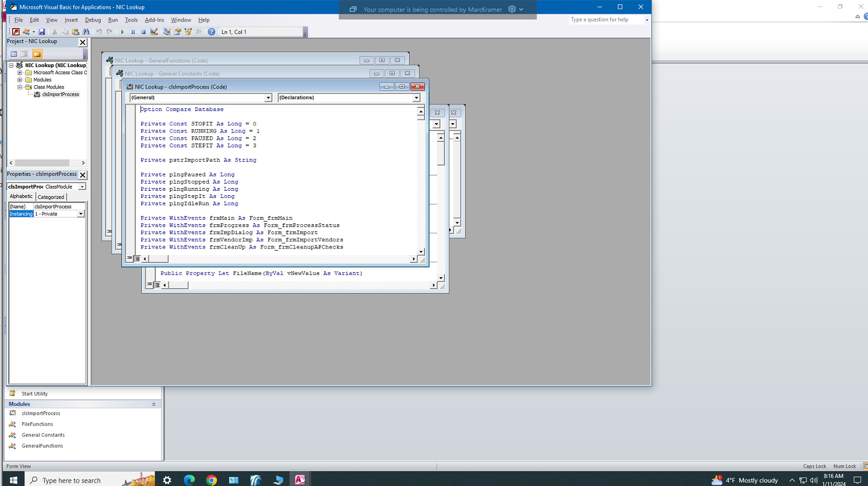The width and height of the screenshot is (868, 486).
Task: Close the Properties - clsImportProcess panel
Action: [83, 175]
